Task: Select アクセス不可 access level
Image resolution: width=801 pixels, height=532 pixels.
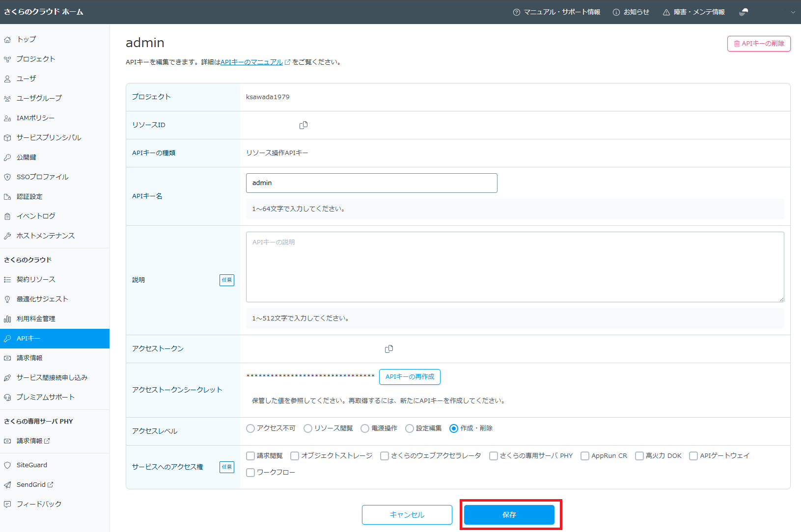Action: (250, 428)
